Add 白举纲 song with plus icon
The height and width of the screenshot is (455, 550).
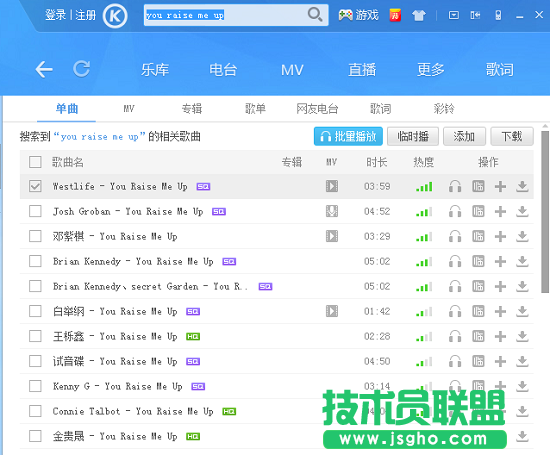click(501, 311)
